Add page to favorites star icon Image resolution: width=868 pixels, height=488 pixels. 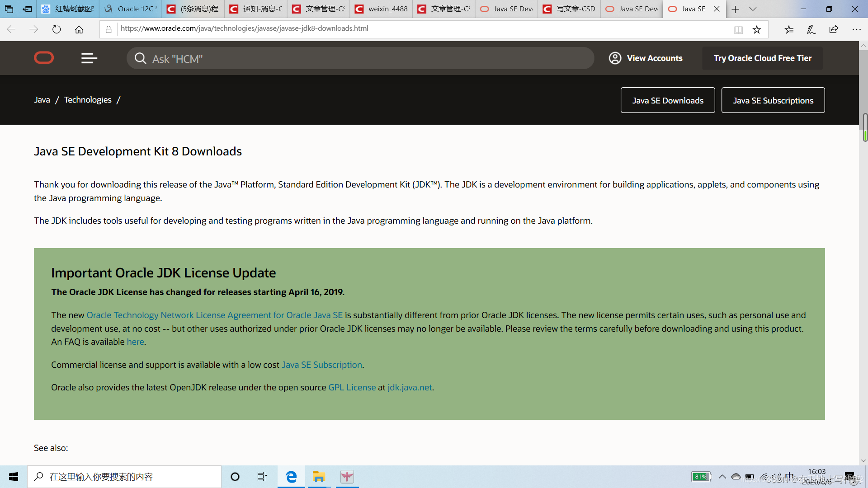(757, 30)
